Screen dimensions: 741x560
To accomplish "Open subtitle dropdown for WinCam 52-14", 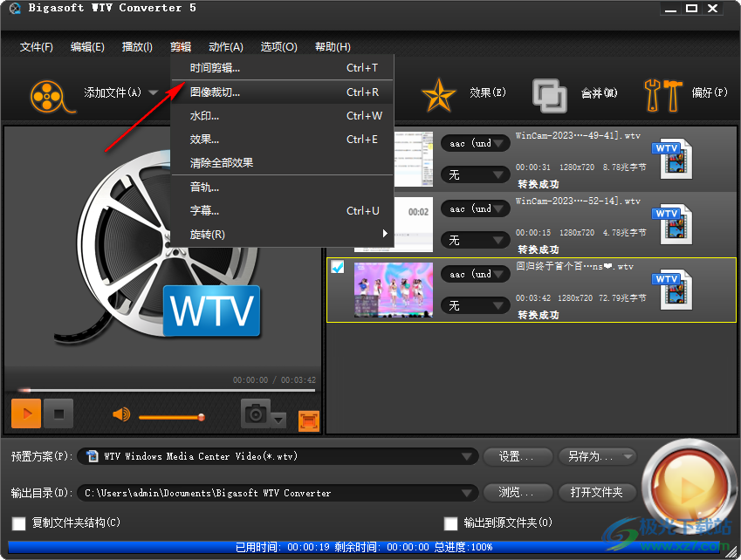I will pyautogui.click(x=476, y=240).
